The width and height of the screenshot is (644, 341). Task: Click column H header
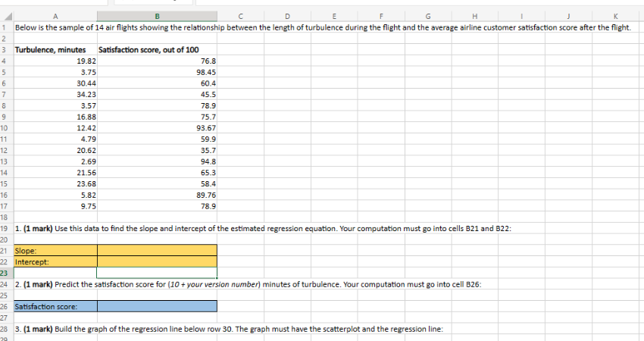pos(475,17)
